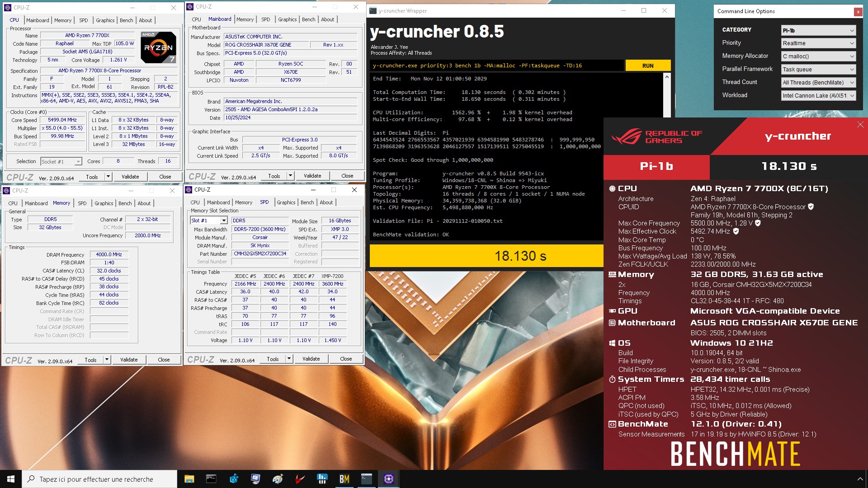Click Tools button in CPU-Z CPU window
Screen dimensions: 868x488
click(x=92, y=177)
